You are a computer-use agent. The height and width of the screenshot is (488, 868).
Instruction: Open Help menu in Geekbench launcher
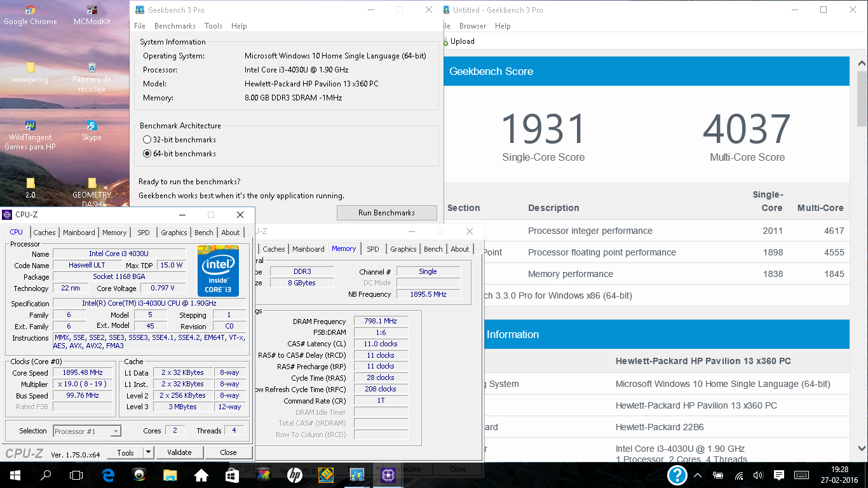pyautogui.click(x=239, y=26)
